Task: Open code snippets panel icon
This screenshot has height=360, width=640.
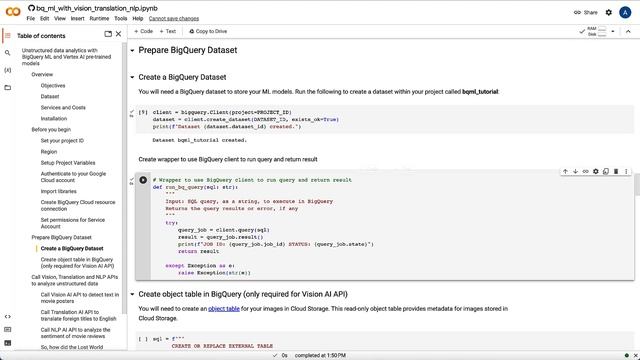Action: (7, 316)
